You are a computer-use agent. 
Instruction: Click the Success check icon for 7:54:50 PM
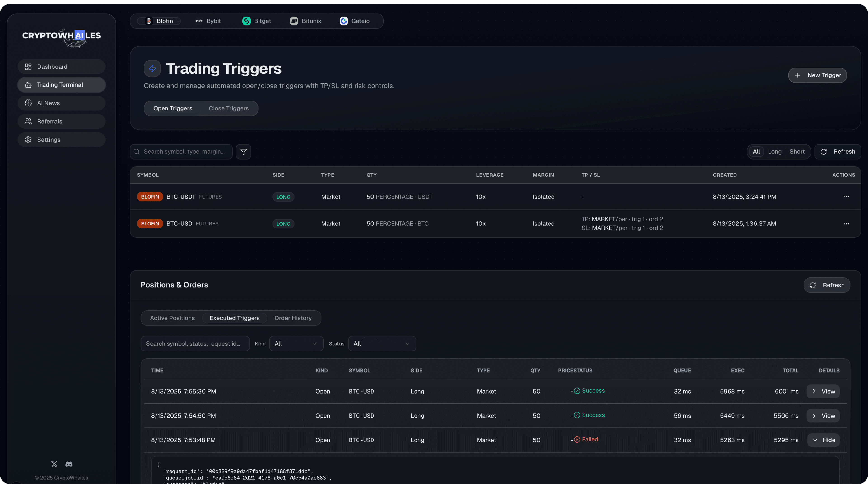577,415
